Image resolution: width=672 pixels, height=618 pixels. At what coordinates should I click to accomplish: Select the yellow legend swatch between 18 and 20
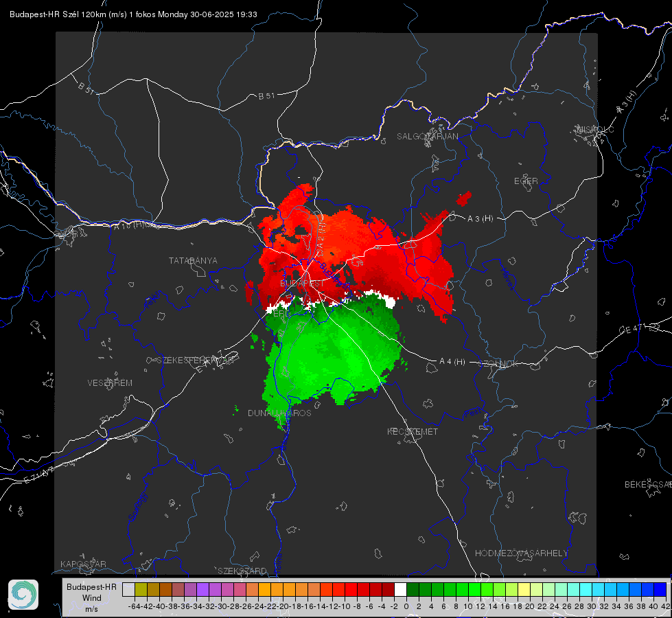coord(524,589)
